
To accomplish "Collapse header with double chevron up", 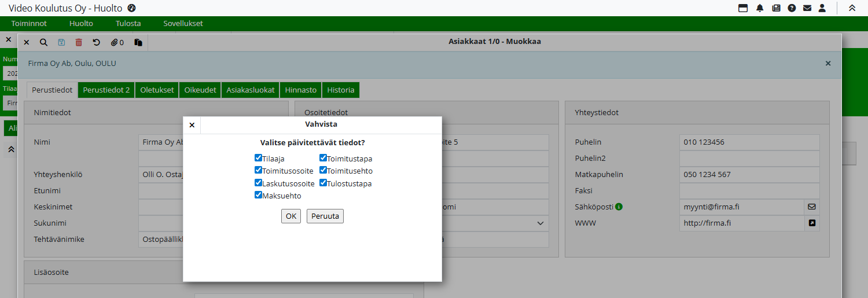I will click(x=852, y=8).
